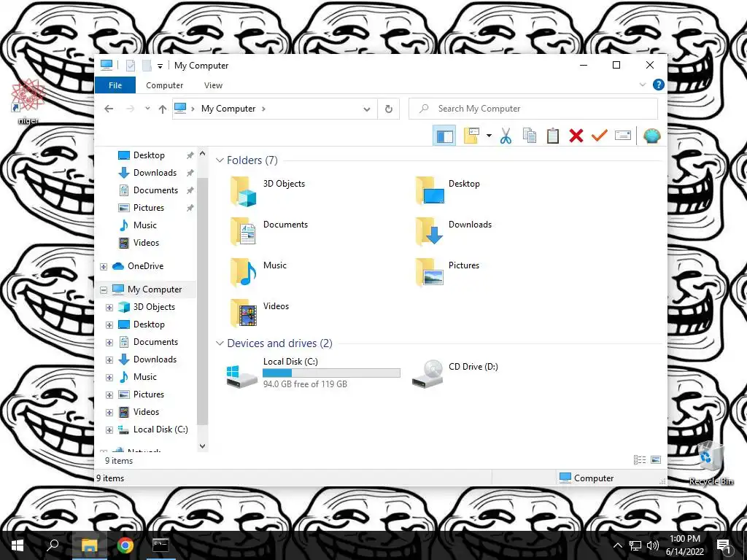Viewport: 747px width, 560px height.
Task: Open Command Prompt from the taskbar
Action: pos(160,545)
